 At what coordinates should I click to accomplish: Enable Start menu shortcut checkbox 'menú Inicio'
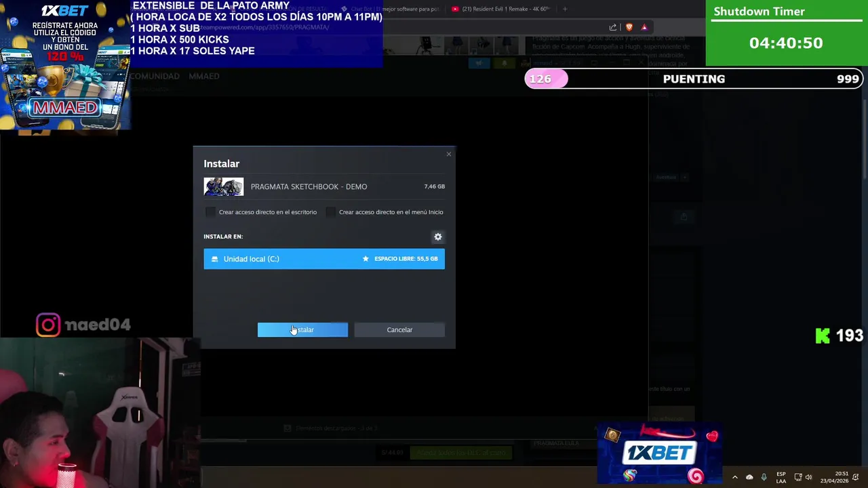coord(330,212)
